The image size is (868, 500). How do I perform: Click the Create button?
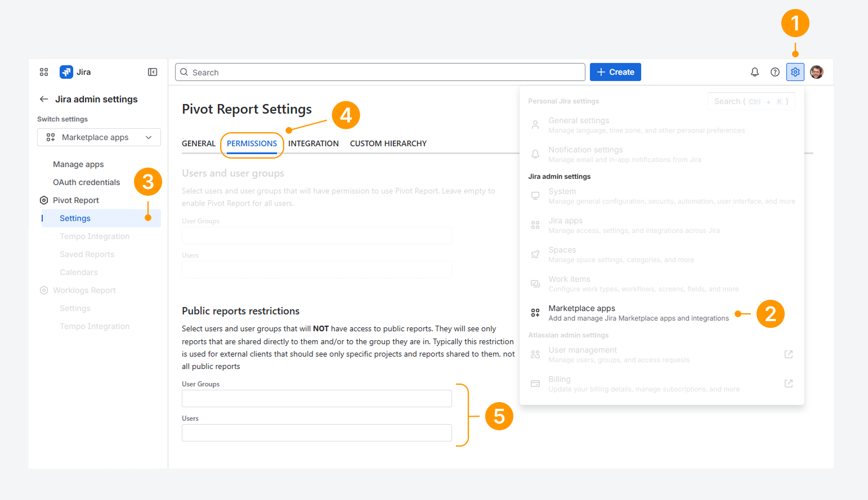click(615, 72)
